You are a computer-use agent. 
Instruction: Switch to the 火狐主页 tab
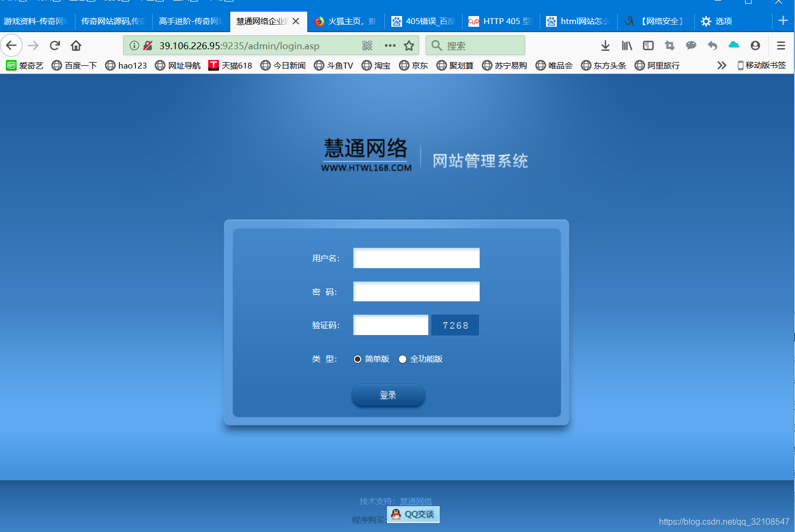tap(346, 21)
